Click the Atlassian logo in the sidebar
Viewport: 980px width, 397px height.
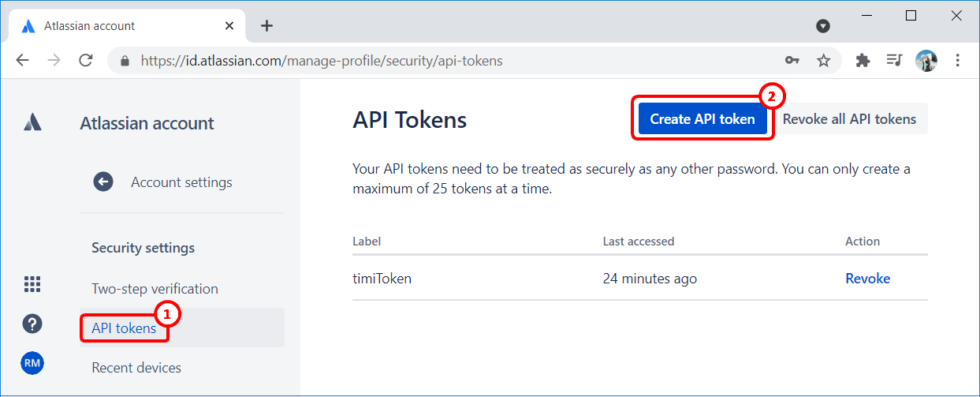32,122
